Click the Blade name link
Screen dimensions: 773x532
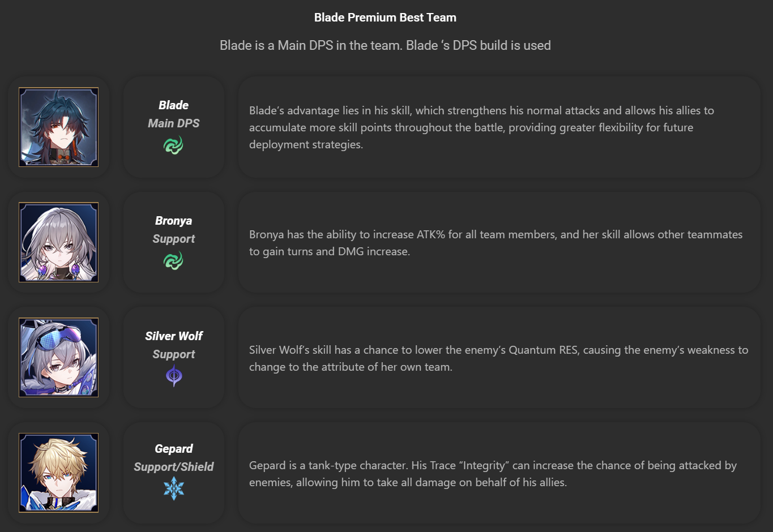click(173, 105)
